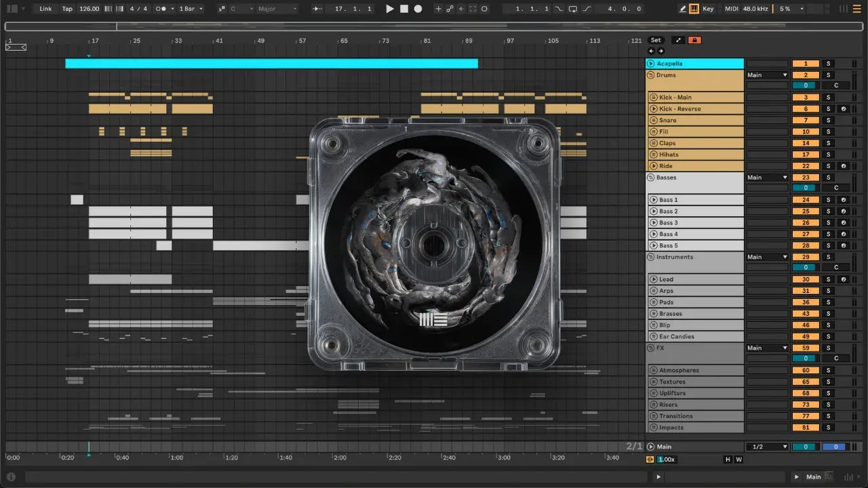The height and width of the screenshot is (488, 868).
Task: Click the Follow playback arrow icon
Action: [317, 9]
